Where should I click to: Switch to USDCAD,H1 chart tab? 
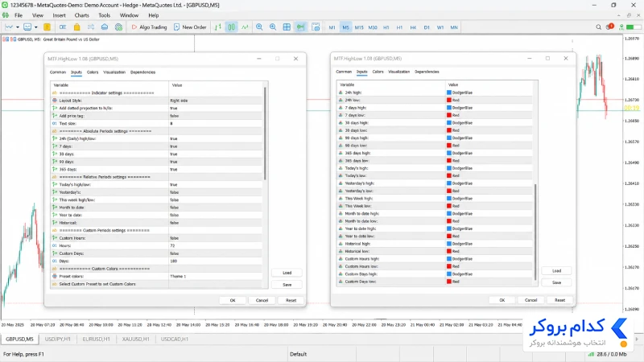pyautogui.click(x=174, y=339)
